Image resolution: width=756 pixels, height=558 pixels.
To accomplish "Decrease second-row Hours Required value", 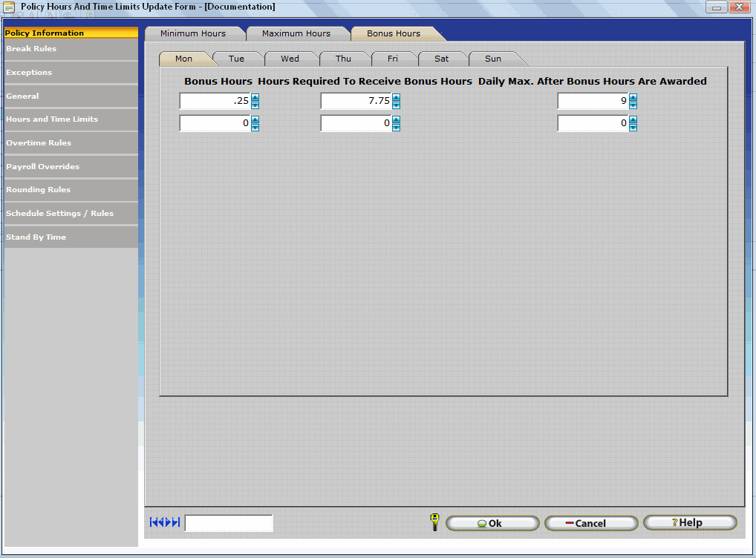I will pos(397,127).
